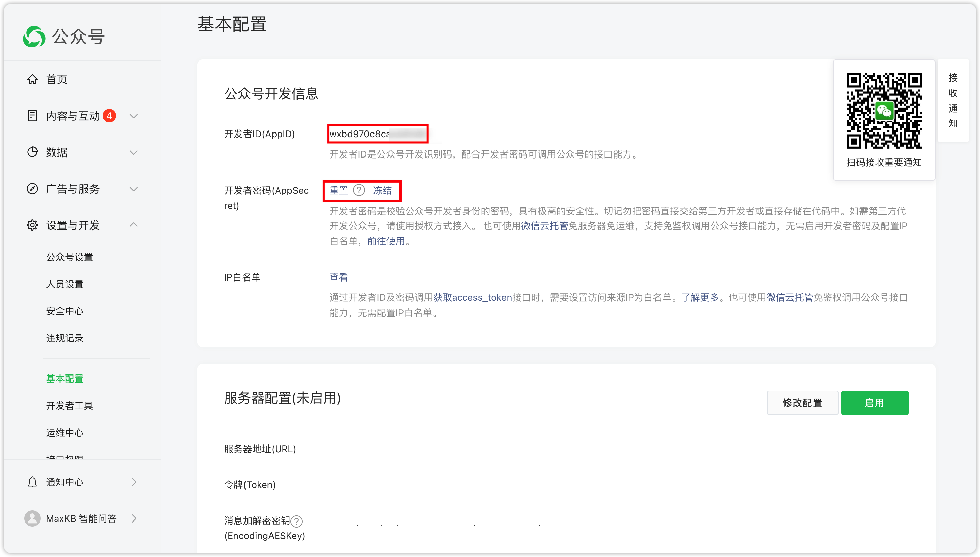Select the 内容与互动 document icon

(32, 116)
